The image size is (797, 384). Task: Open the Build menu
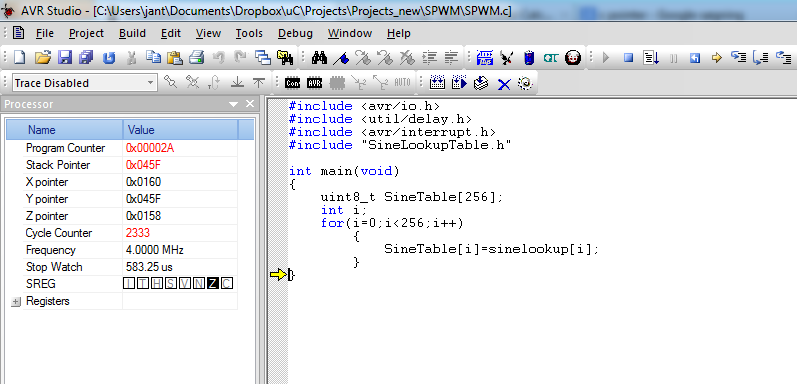tap(132, 33)
